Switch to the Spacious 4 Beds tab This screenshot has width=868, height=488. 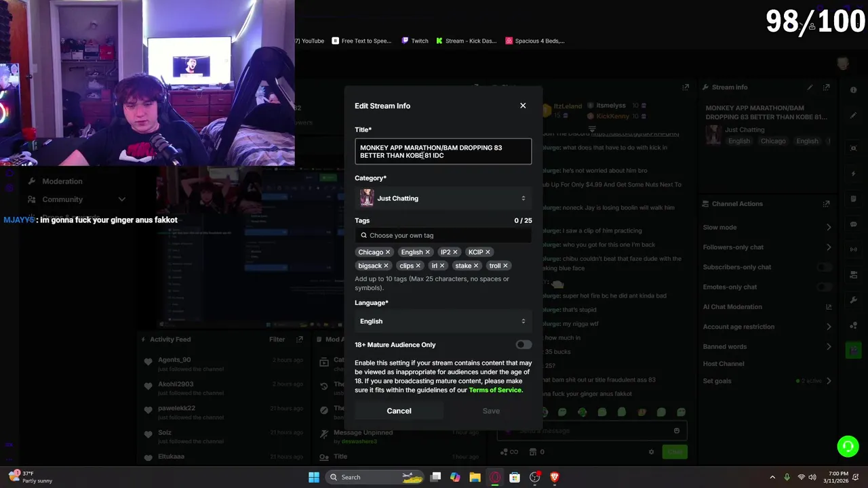(535, 41)
